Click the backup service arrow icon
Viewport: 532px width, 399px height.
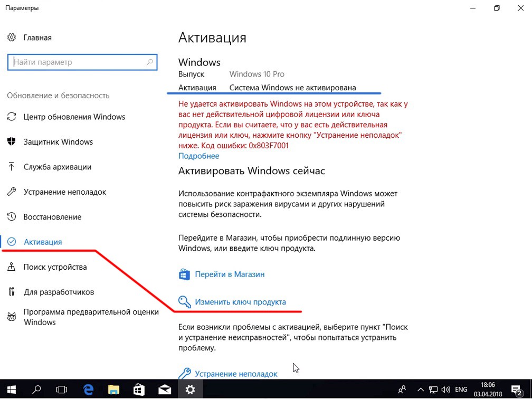(x=12, y=167)
